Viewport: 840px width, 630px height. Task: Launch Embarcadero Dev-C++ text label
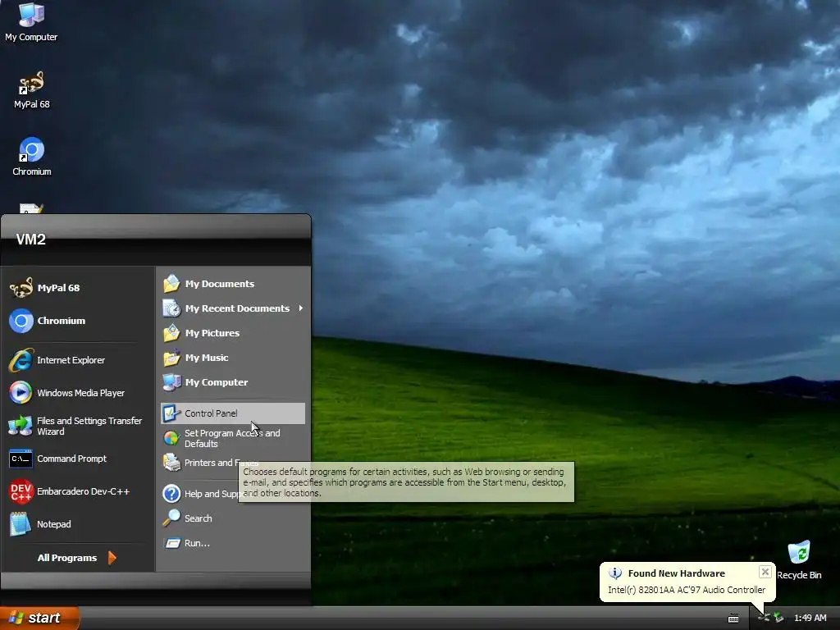83,491
